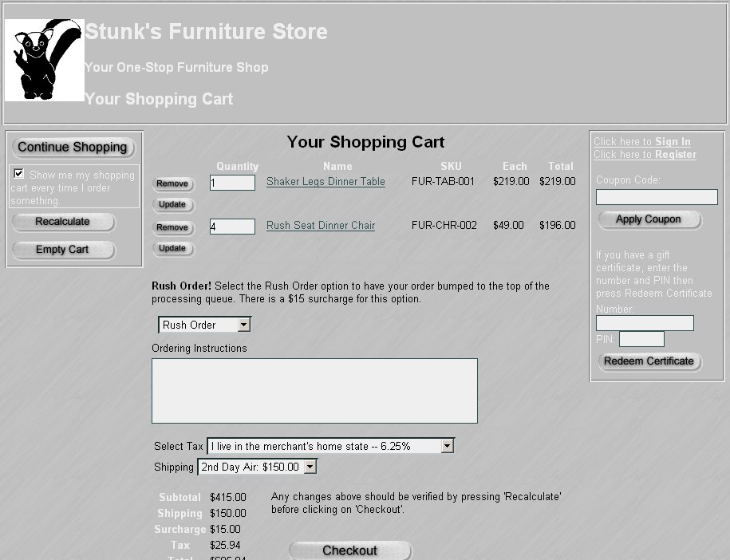Click in the Ordering Instructions text area
730x560 pixels.
coord(314,391)
